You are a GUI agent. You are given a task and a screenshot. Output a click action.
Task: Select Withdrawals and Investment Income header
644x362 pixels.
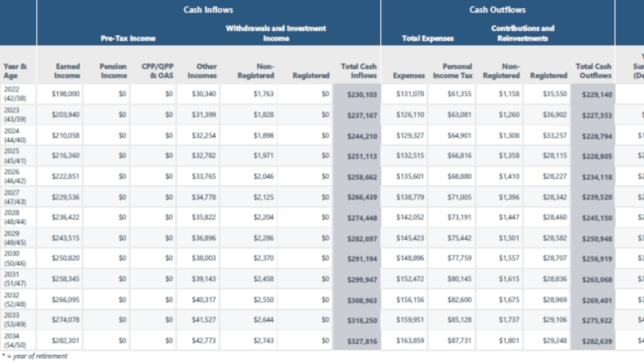click(x=276, y=33)
